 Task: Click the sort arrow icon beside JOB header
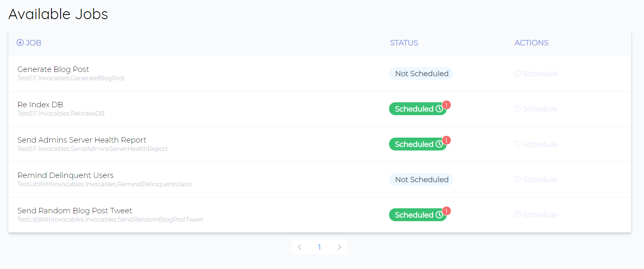(x=20, y=43)
